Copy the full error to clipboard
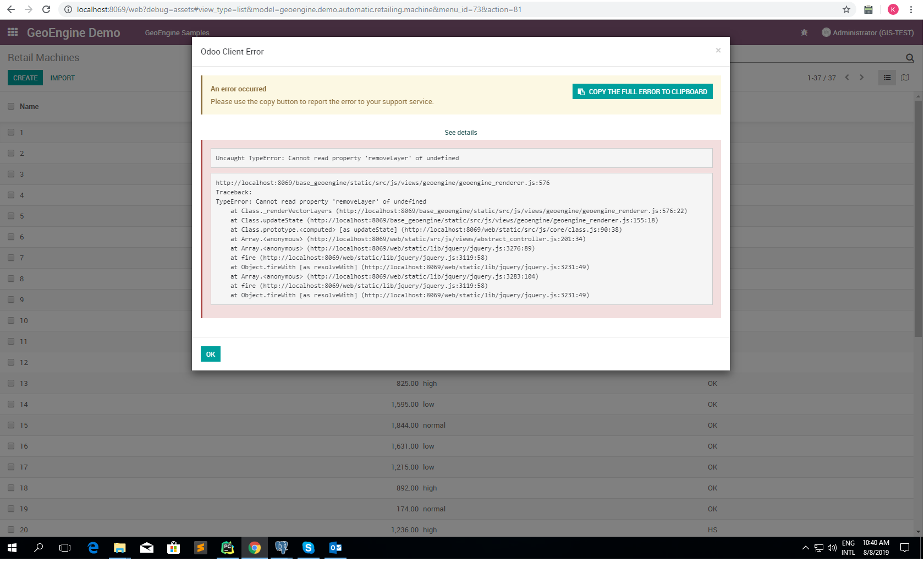924x578 pixels. point(642,91)
